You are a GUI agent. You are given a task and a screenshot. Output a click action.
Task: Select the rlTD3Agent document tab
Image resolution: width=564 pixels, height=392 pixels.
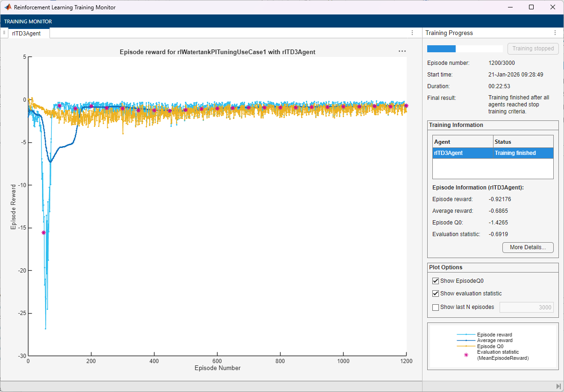coord(27,33)
